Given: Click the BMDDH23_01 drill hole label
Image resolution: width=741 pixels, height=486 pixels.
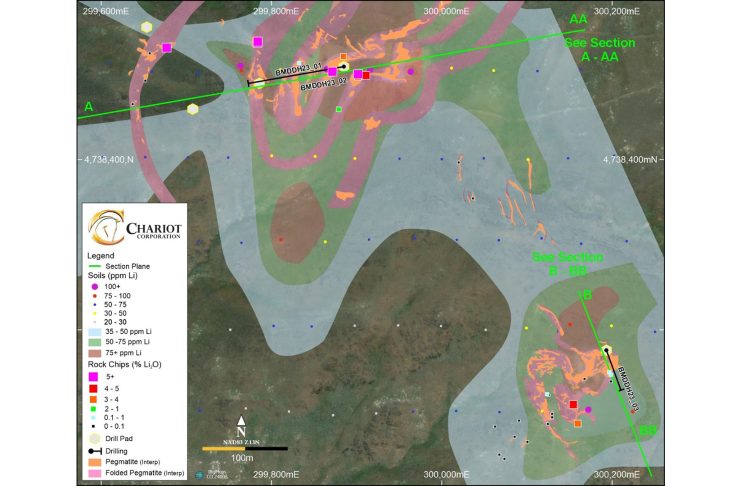Looking at the screenshot, I should pos(298,69).
